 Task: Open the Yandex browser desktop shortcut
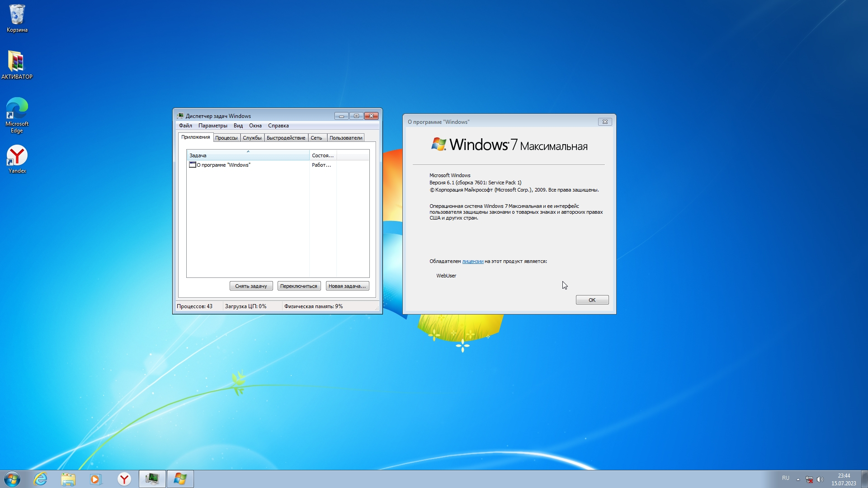[17, 159]
